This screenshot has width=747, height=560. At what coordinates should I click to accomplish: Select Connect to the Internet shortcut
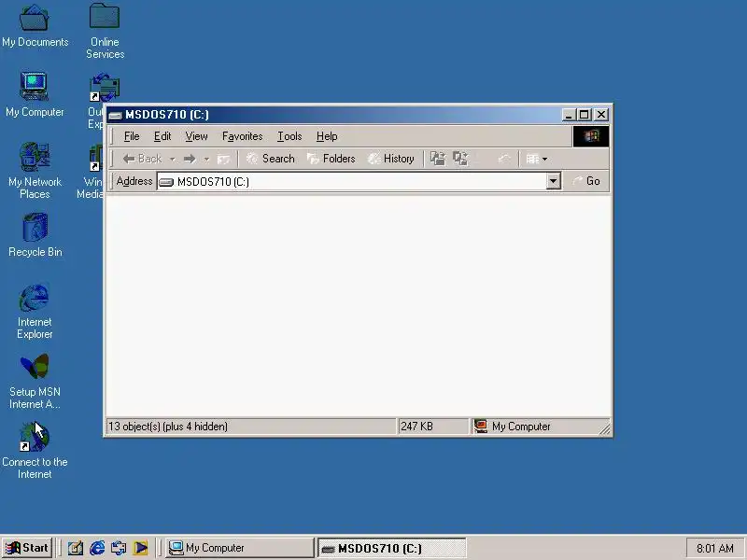coord(35,451)
